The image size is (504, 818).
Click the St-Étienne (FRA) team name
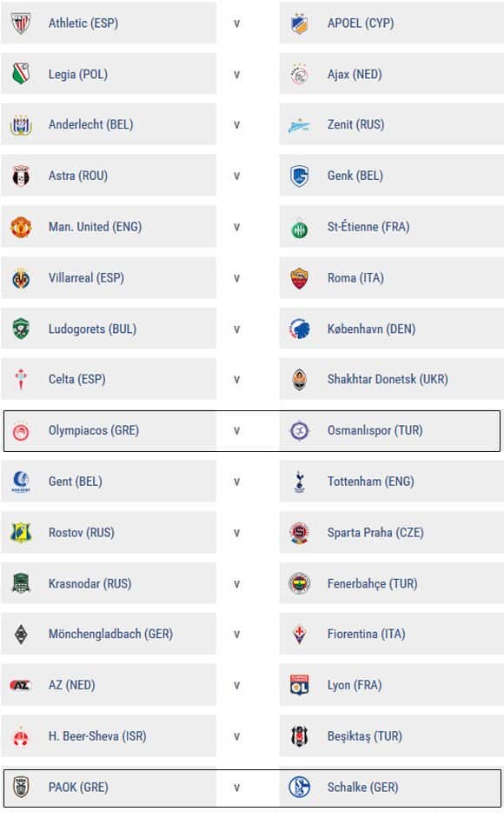click(368, 226)
